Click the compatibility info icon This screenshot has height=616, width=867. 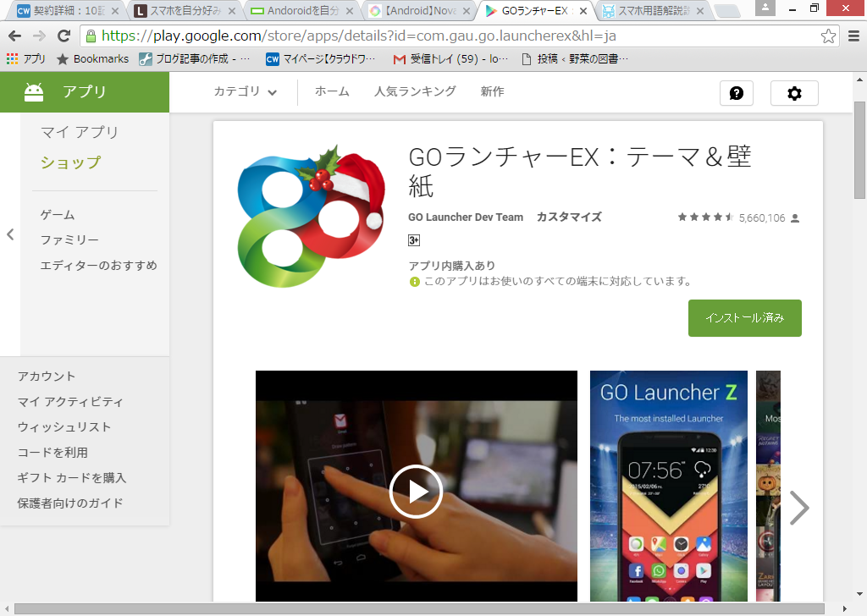(414, 282)
